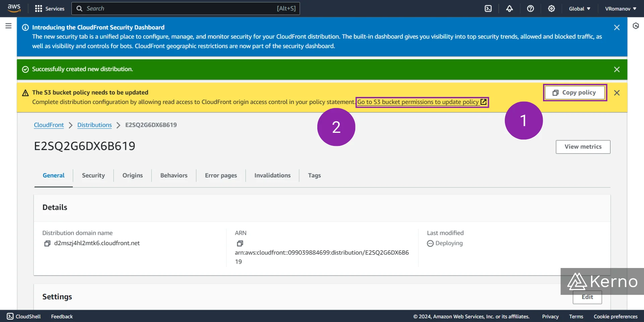Click the AWS search field
644x322 pixels.
pos(185,8)
